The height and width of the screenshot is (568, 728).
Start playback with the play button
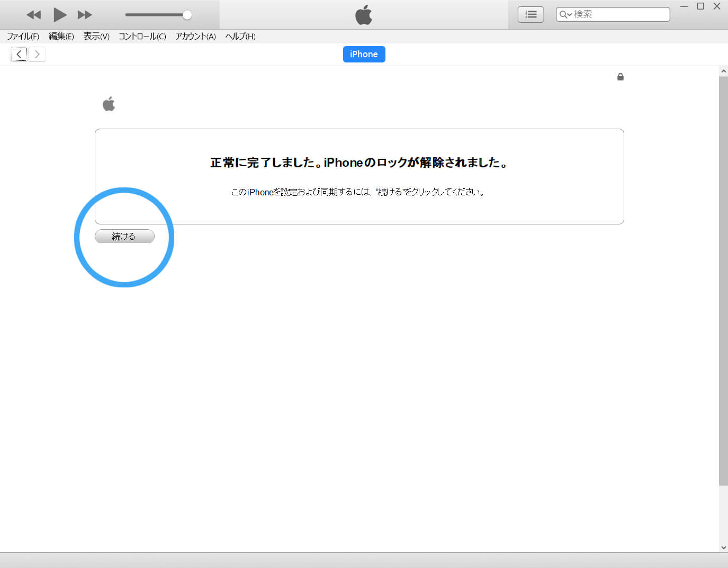point(60,15)
